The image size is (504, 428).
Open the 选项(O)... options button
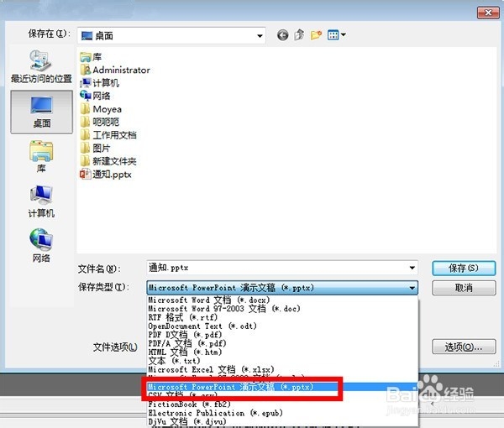pyautogui.click(x=464, y=347)
